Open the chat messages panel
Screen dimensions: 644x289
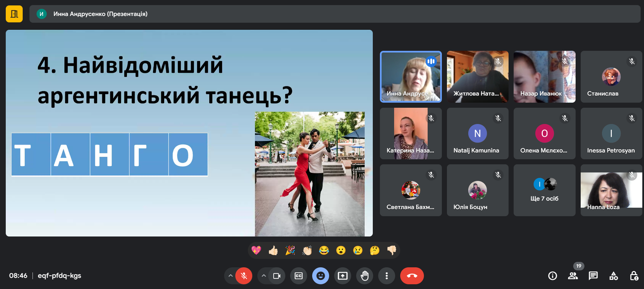click(x=593, y=276)
